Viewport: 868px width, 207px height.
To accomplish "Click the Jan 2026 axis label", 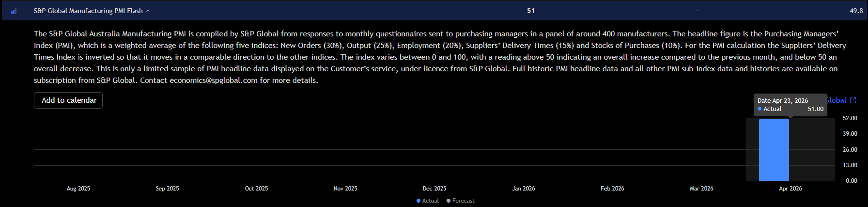I will [524, 189].
